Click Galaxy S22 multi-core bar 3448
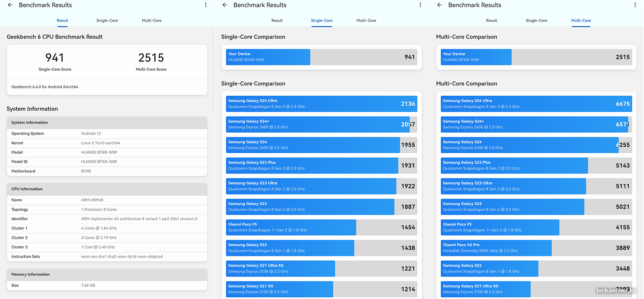This screenshot has height=299, width=644. (537, 268)
